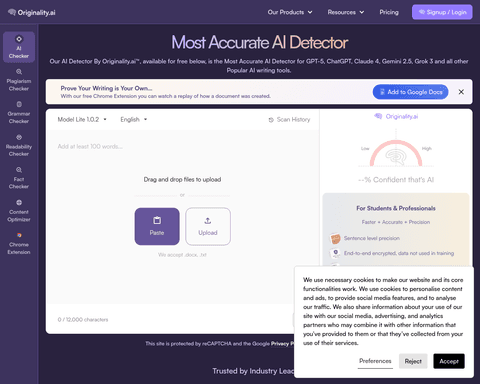This screenshot has width=480, height=384.
Task: Open the Content Optimizer sidebar tool
Action: 19,211
